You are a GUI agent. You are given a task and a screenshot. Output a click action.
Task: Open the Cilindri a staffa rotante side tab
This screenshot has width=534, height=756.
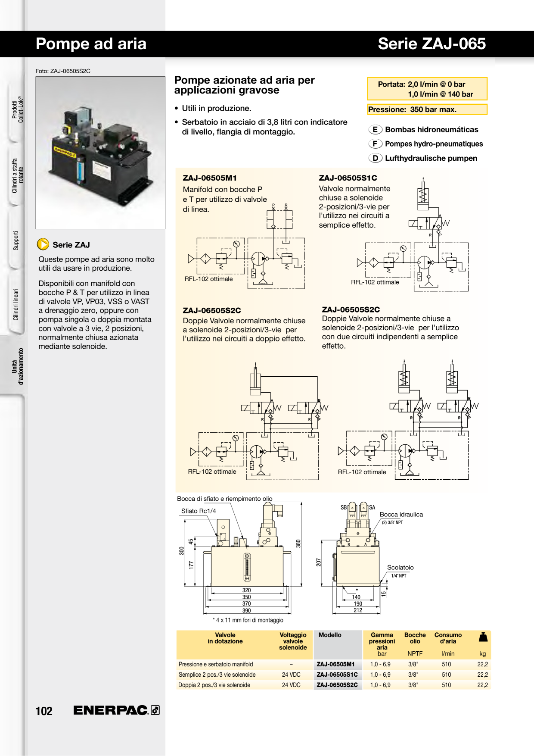(17, 175)
